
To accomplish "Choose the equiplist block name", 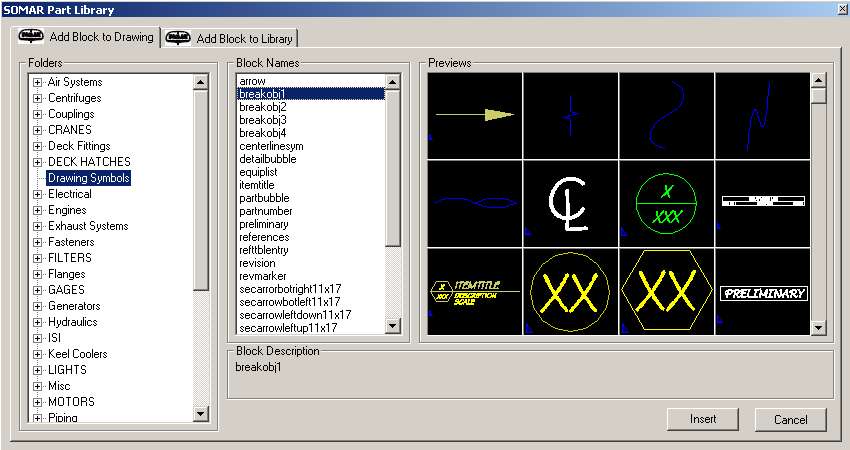I will 259,172.
